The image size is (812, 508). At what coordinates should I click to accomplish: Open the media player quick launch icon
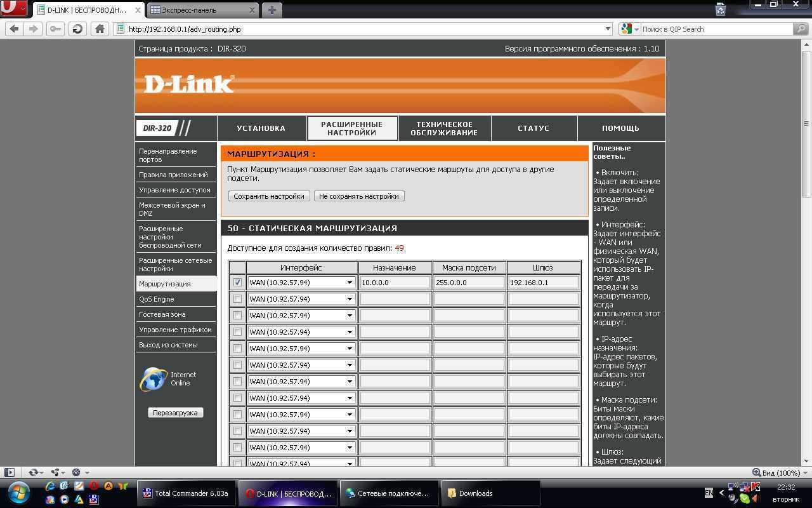click(x=65, y=500)
